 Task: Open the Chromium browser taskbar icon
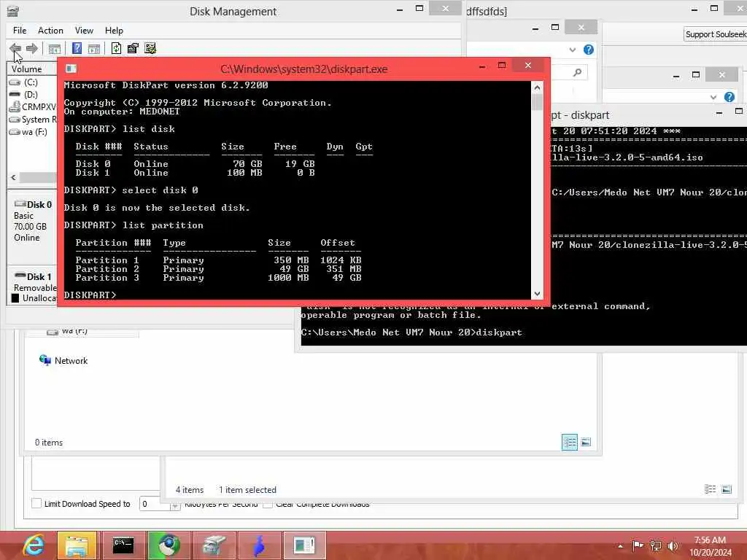pos(169,545)
